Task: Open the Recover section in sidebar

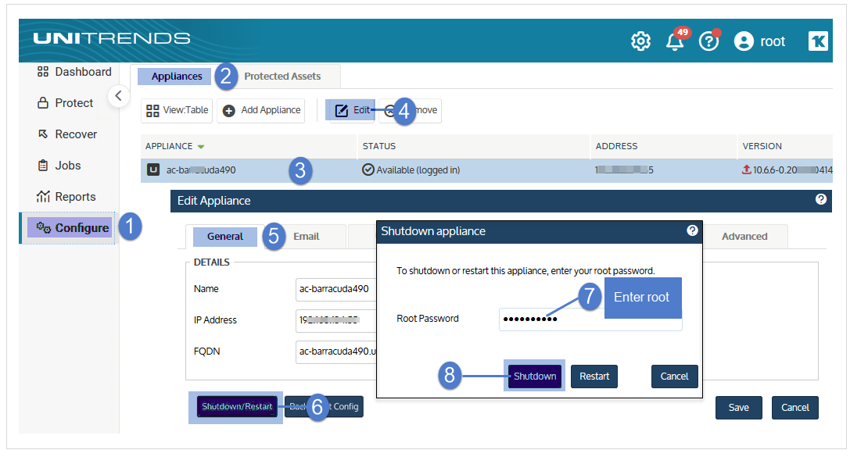Action: pyautogui.click(x=67, y=134)
